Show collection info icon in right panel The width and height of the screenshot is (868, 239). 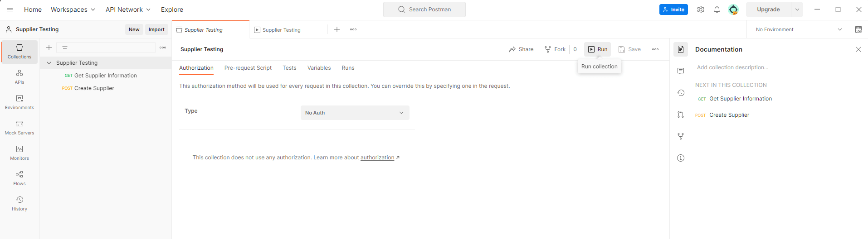point(681,158)
